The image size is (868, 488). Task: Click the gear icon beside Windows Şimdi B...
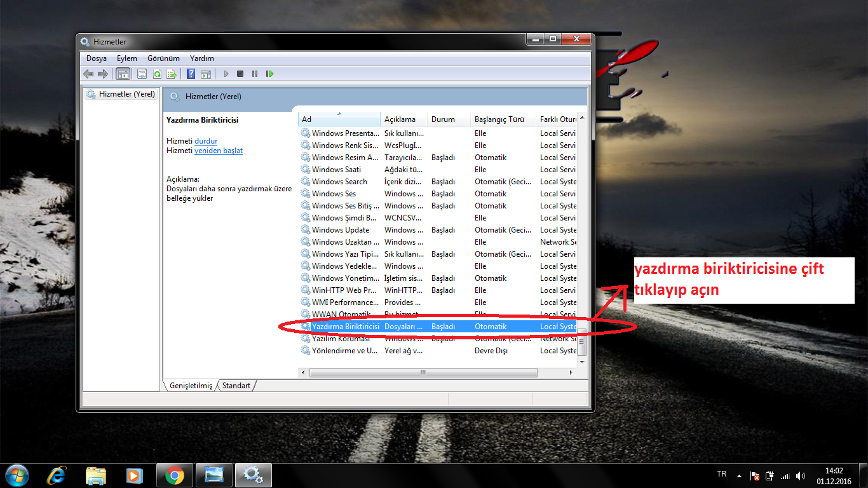[x=306, y=218]
